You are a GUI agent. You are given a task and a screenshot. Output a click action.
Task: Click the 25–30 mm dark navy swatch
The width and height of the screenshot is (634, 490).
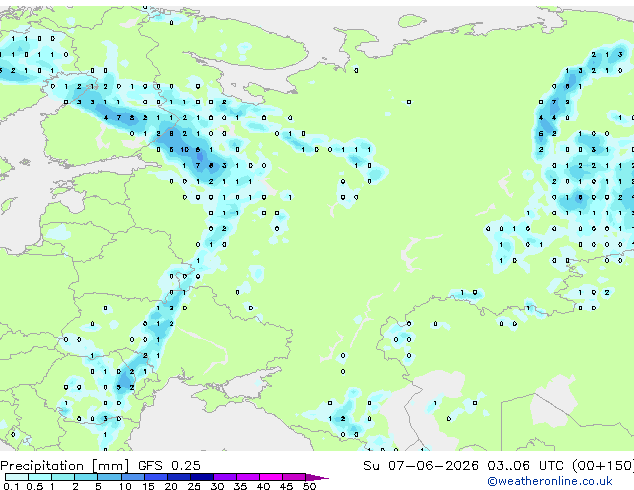coord(201,477)
